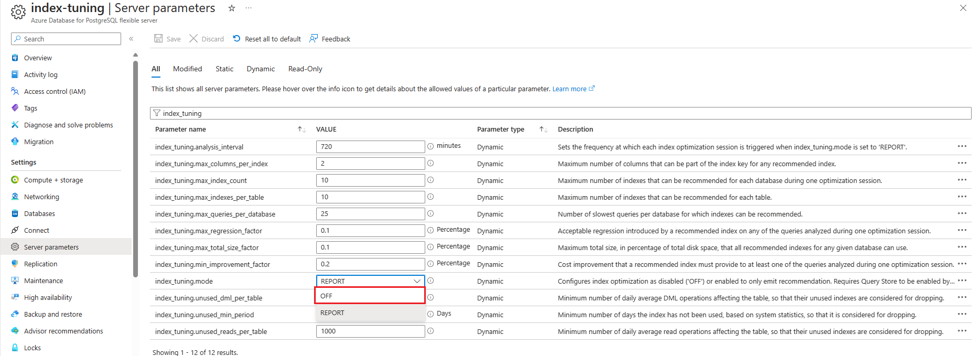Click info icon for index_tuning.unused_min_period
The height and width of the screenshot is (356, 980).
(x=430, y=314)
